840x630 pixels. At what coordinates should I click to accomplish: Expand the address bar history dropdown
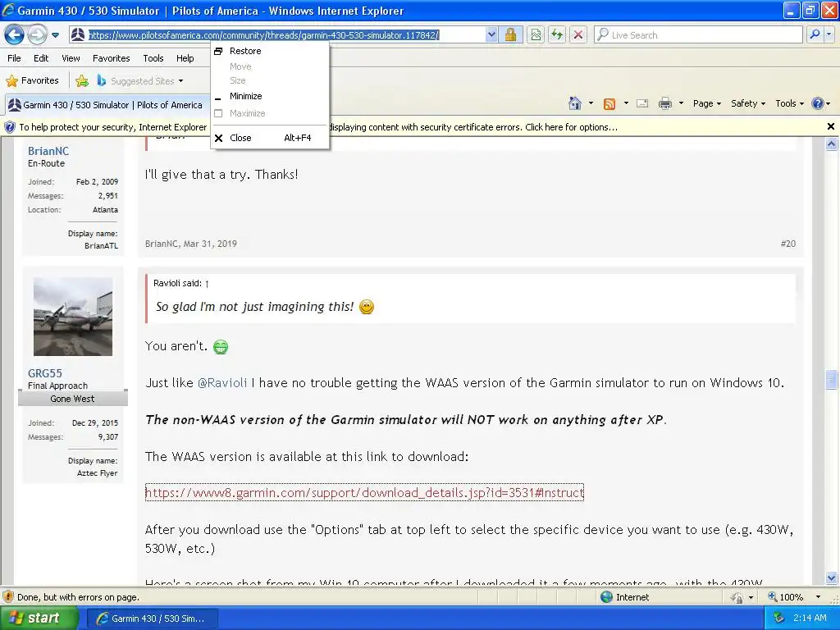491,35
